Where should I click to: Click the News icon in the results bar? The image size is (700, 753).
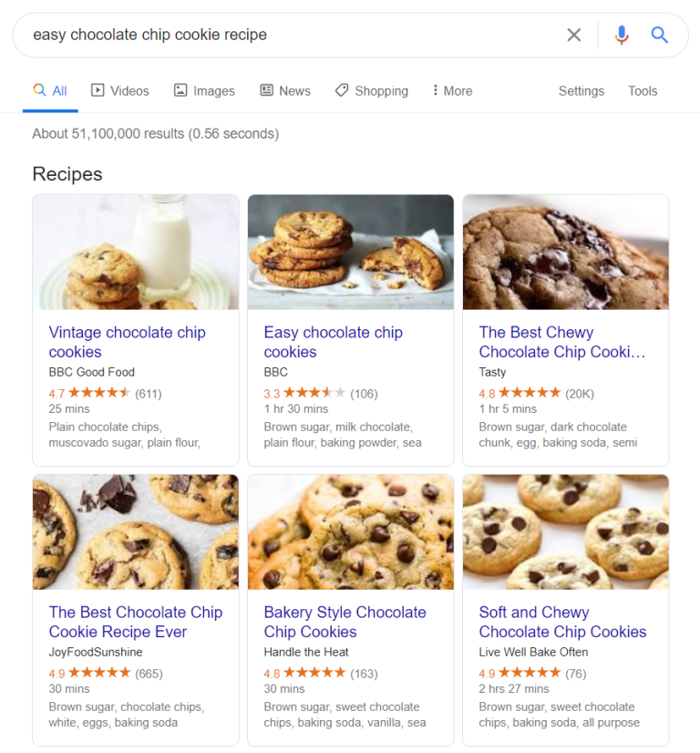coord(264,90)
